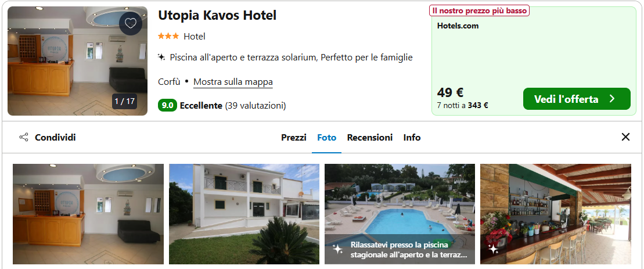Switch to the Recensioni tab
The height and width of the screenshot is (269, 644).
coord(370,138)
